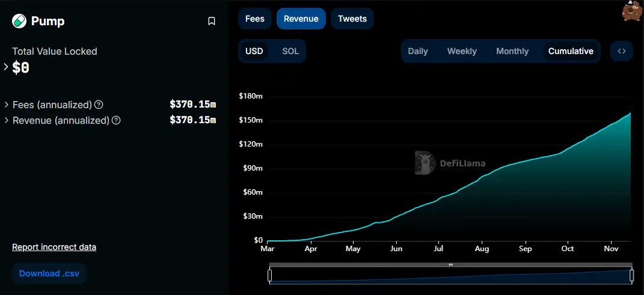
Task: Click the May x-axis label
Action: (x=353, y=249)
